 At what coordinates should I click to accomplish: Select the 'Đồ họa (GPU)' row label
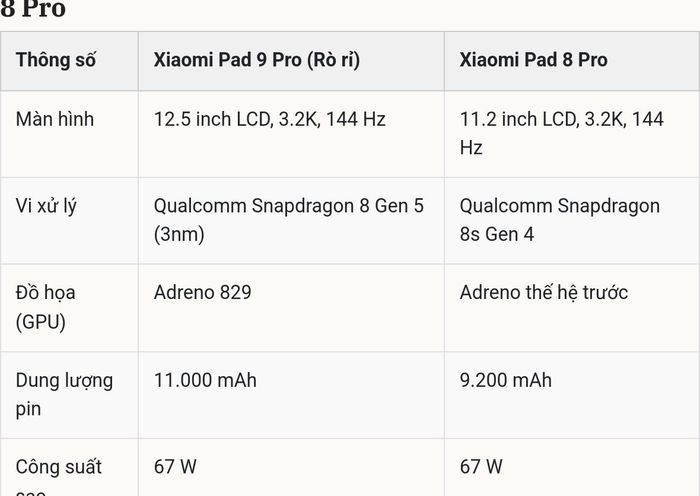[46, 307]
